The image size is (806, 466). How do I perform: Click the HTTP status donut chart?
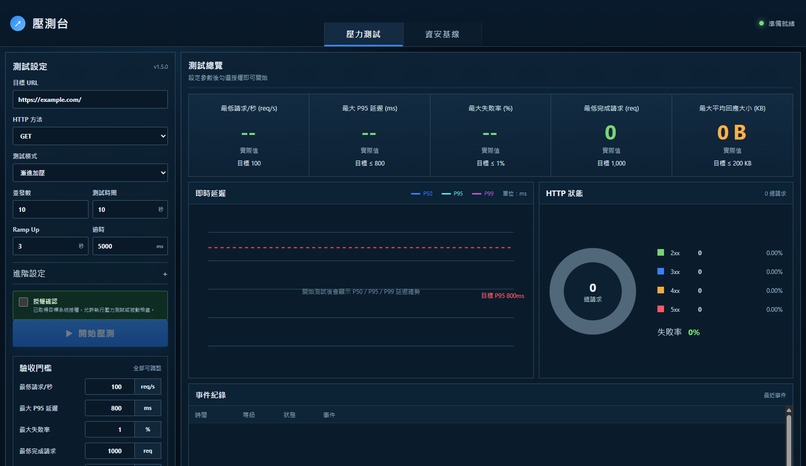coord(593,291)
